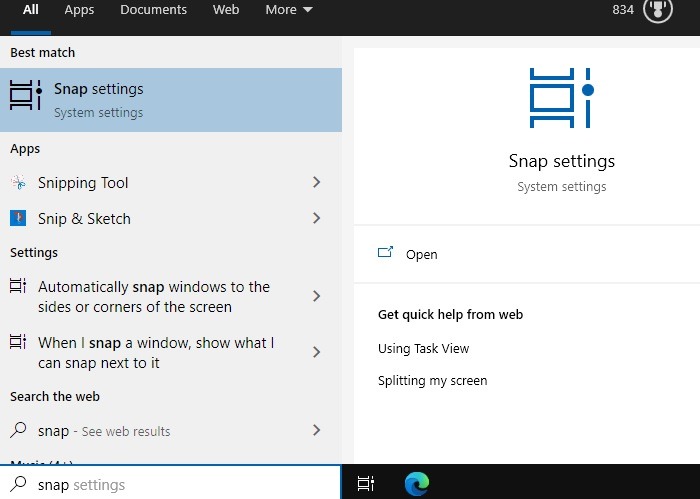Image resolution: width=700 pixels, height=499 pixels.
Task: Click magnifier icon beside snap web result
Action: click(x=18, y=430)
